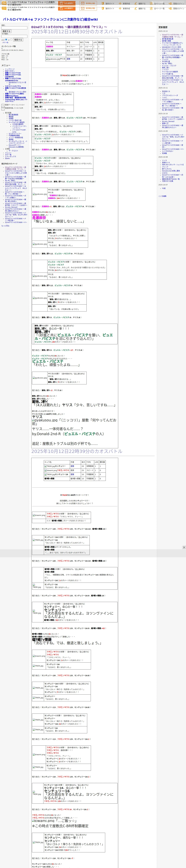Screen dimensions: 186x868
Task: Open 雑談室 bulletin board link
Action: tap(11, 117)
